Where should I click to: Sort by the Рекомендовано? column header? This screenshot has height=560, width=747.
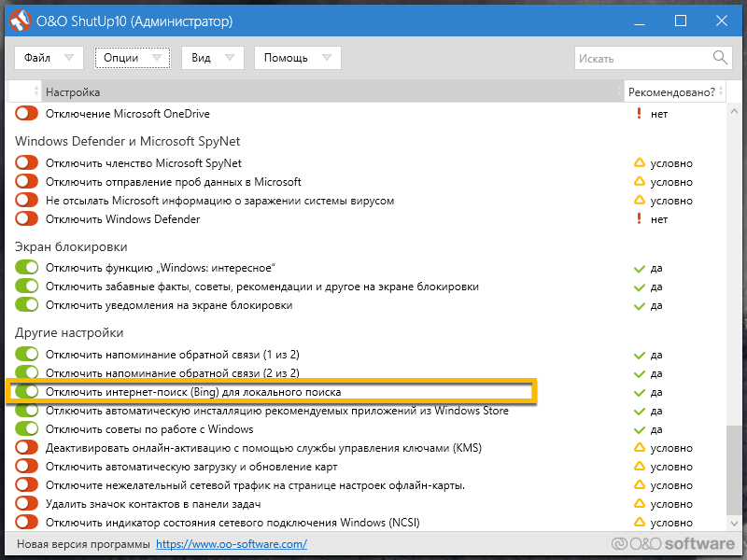tap(671, 91)
